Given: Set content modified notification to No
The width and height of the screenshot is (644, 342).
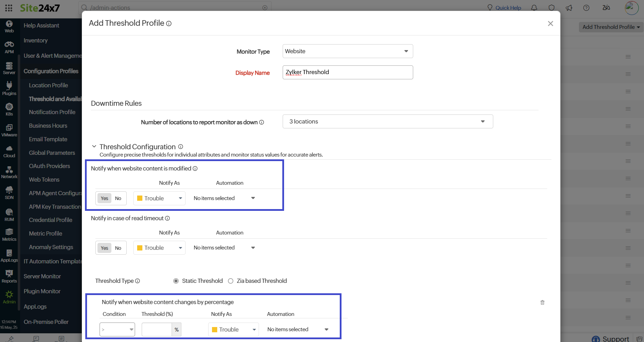Looking at the screenshot, I should (118, 198).
